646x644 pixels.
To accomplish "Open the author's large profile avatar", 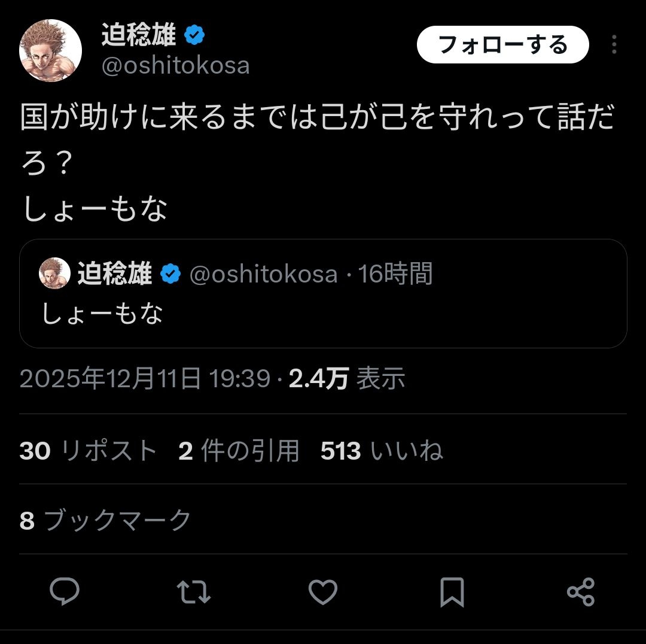I will tap(50, 50).
